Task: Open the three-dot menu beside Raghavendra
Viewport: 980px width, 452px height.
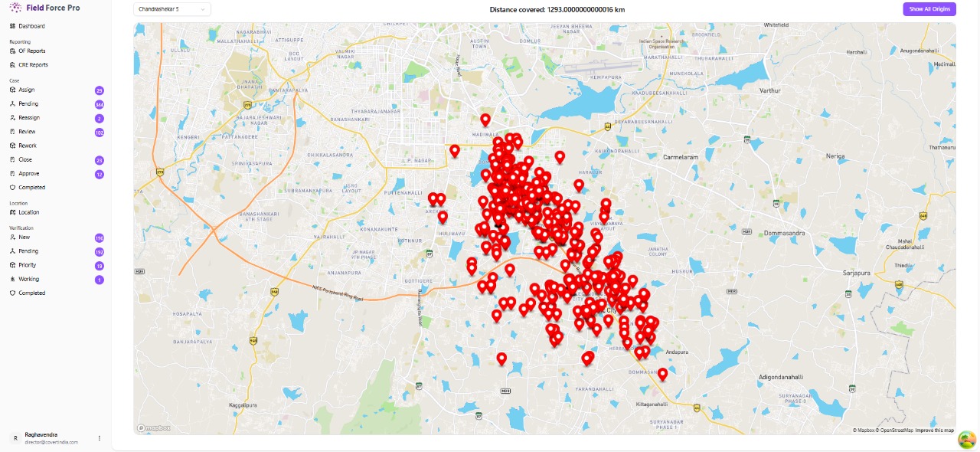Action: (99, 438)
